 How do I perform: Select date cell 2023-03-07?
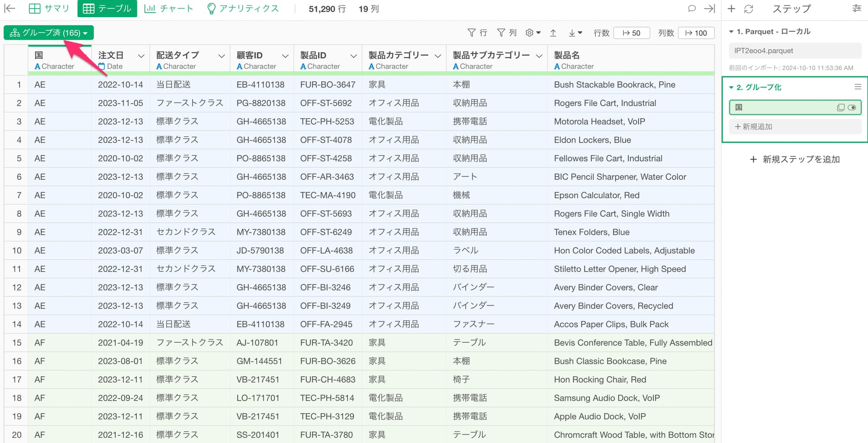pyautogui.click(x=121, y=251)
